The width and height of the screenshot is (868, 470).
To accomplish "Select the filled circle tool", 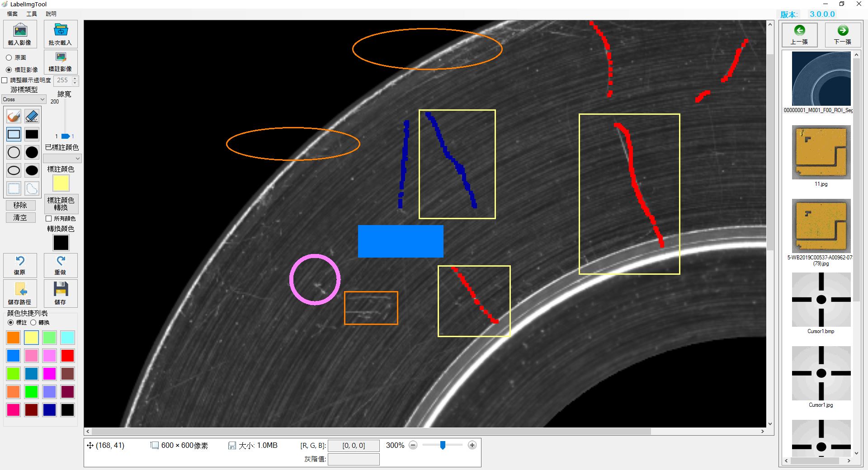I will point(32,152).
